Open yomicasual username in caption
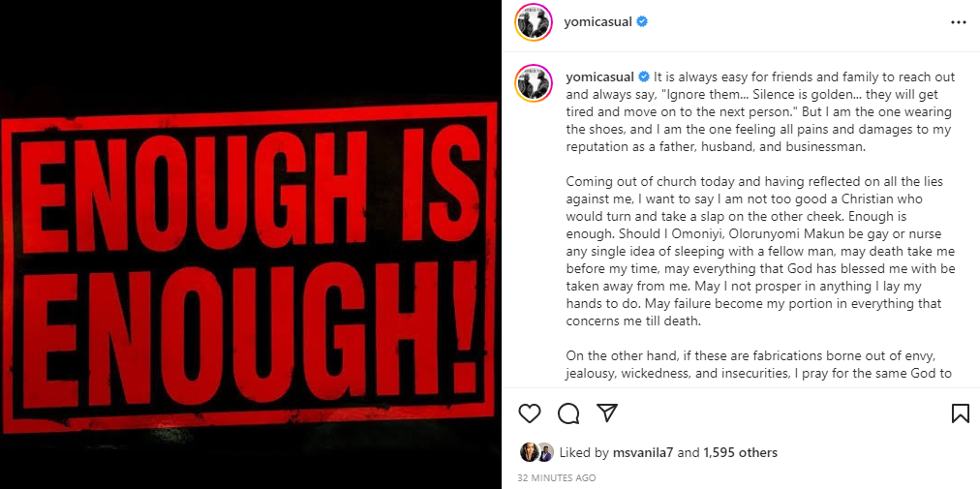Viewport: 980px width, 489px height. (599, 77)
